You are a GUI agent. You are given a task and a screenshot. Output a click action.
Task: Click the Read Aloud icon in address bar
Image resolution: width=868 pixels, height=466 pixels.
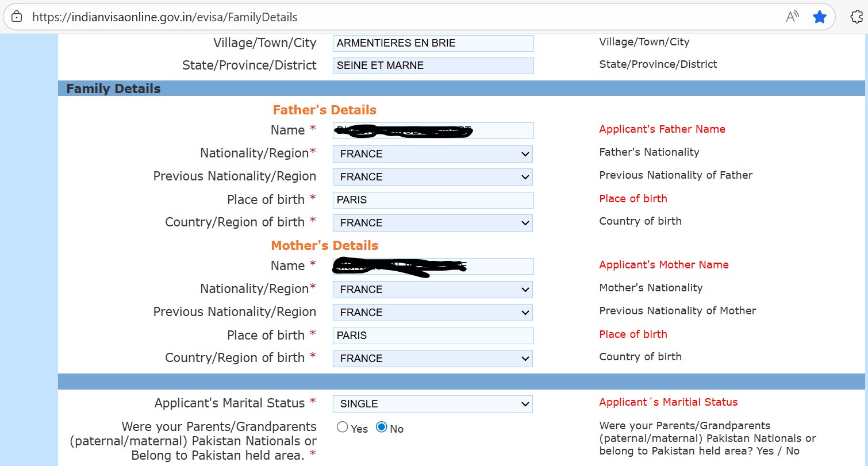792,17
